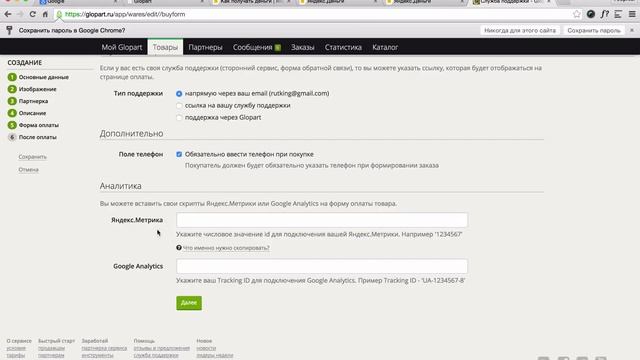Reload the page with refresh icon

coord(32,14)
